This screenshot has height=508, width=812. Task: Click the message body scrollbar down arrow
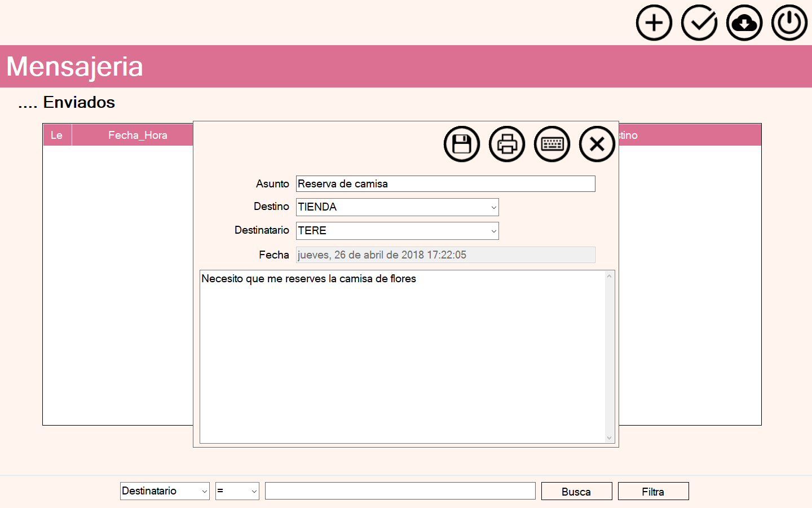point(609,438)
